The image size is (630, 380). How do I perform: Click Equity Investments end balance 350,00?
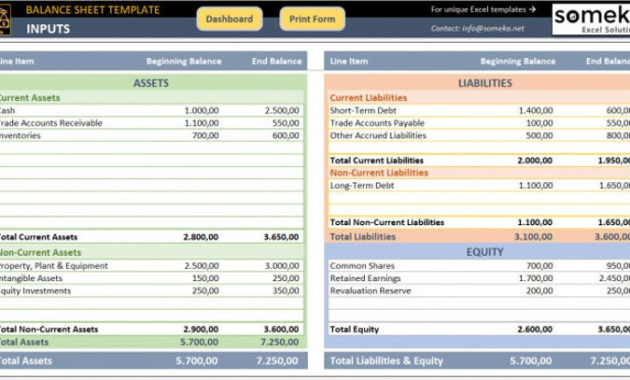point(286,291)
